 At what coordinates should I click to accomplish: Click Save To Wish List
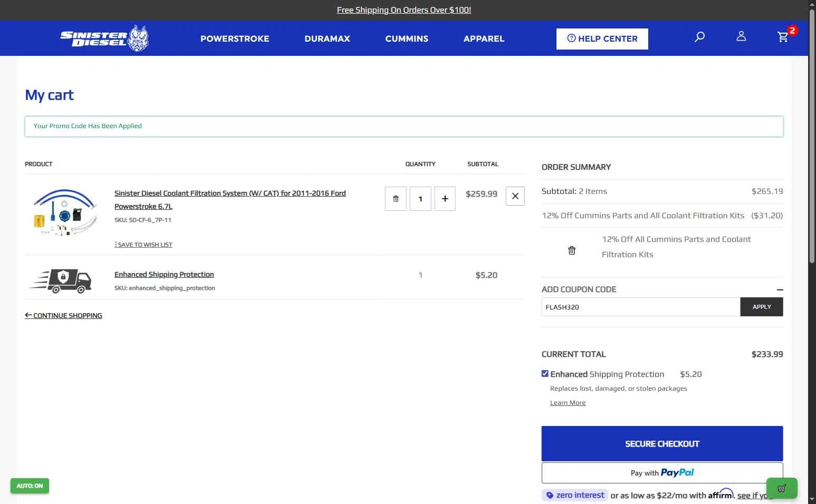coord(143,245)
